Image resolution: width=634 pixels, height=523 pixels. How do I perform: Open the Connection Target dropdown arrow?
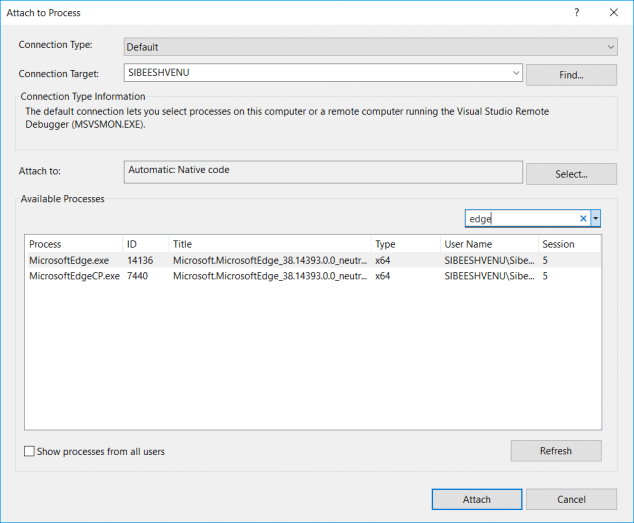pos(515,73)
